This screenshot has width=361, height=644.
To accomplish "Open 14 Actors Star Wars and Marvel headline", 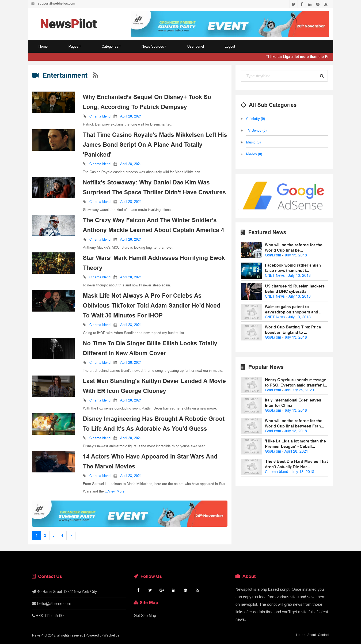I will coord(150,461).
